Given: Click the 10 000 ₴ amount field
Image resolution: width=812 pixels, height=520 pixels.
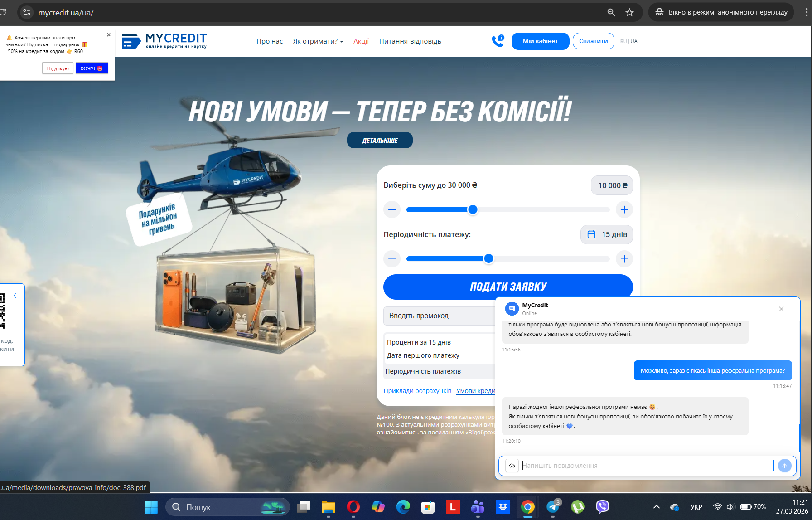Looking at the screenshot, I should coord(612,185).
